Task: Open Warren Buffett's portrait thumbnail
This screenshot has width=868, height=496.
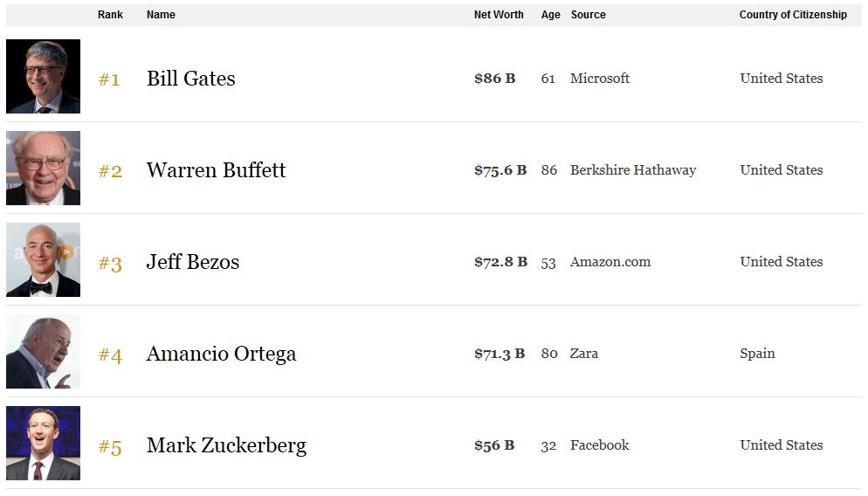Action: [x=43, y=169]
